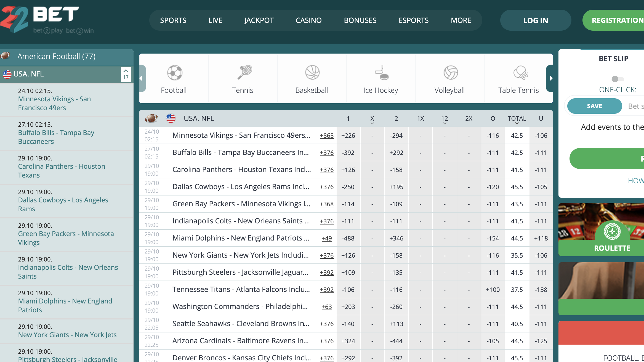This screenshot has width=644, height=362.
Task: Open Minnesota Vikings - San Francisco 49ers sidebar link
Action: point(55,103)
